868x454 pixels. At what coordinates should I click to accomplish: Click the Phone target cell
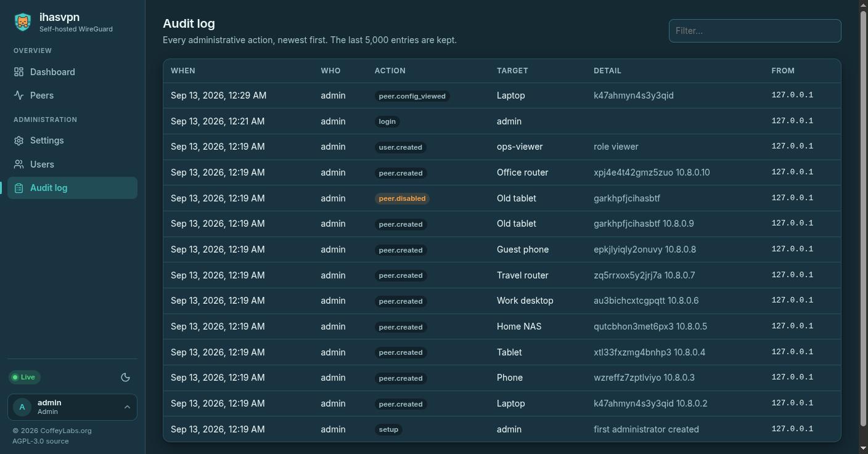(x=510, y=378)
